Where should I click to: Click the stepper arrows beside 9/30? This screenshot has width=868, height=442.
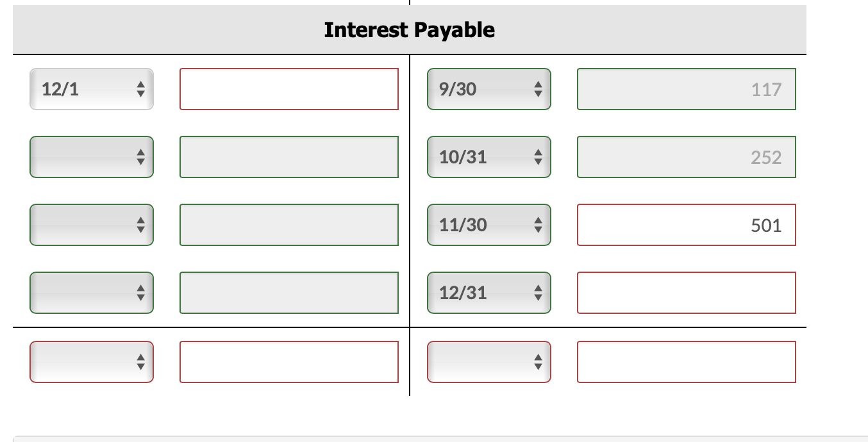click(x=539, y=89)
